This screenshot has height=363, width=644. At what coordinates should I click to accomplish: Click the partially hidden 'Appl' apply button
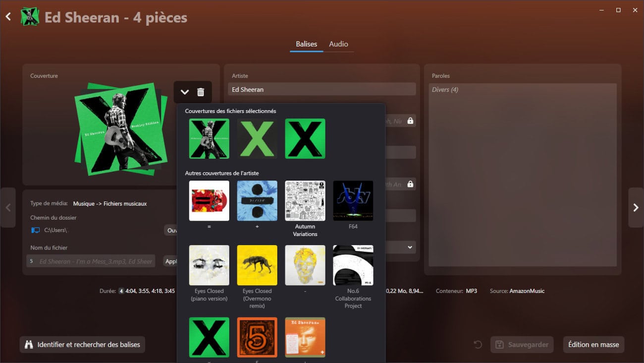pyautogui.click(x=170, y=261)
